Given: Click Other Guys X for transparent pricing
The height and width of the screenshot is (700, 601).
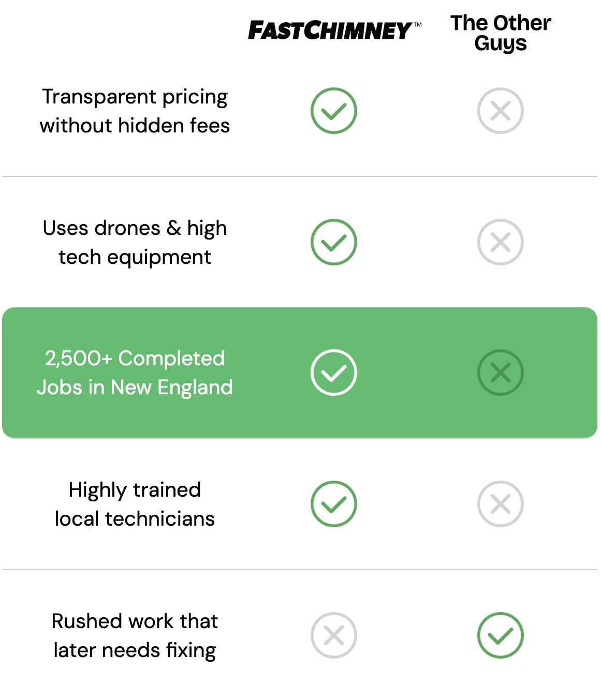Looking at the screenshot, I should click(x=501, y=111).
